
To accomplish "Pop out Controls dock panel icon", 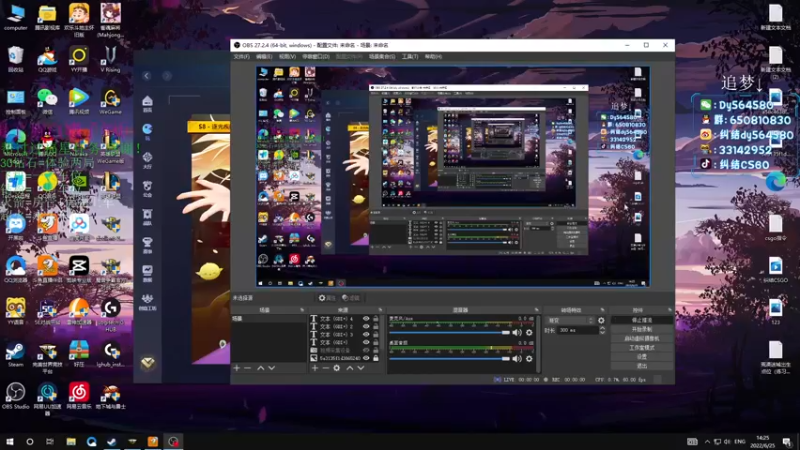I will (x=670, y=310).
